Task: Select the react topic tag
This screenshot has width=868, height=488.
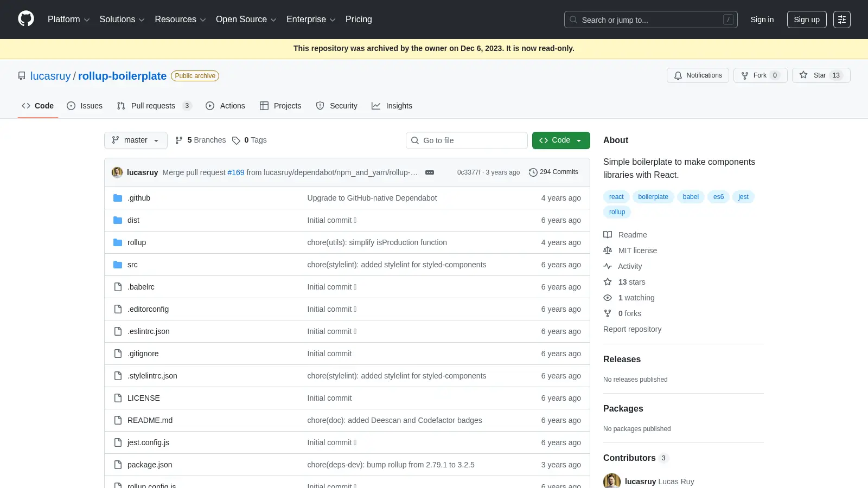Action: (616, 197)
